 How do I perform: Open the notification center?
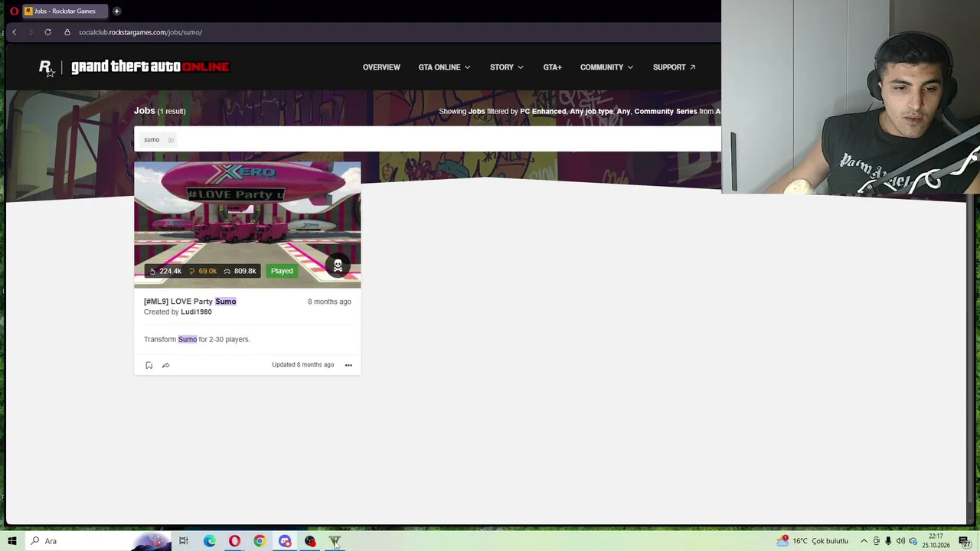(x=965, y=541)
